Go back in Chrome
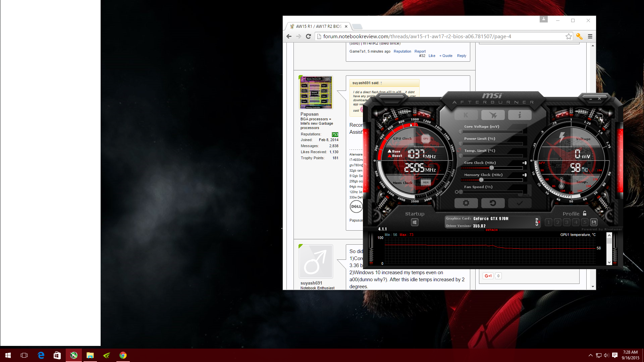 pyautogui.click(x=289, y=37)
